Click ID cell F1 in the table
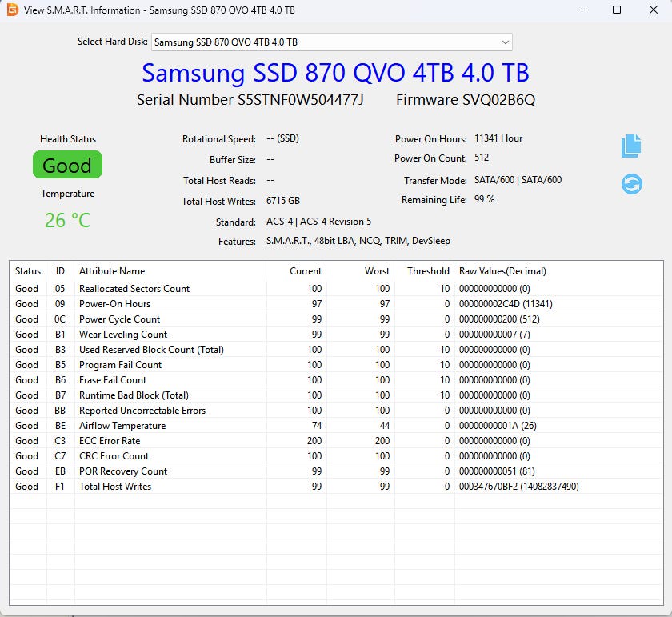 tap(60, 487)
